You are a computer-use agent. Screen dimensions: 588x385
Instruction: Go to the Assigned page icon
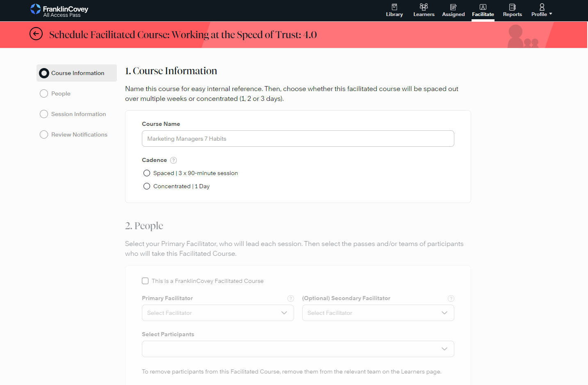(x=453, y=7)
